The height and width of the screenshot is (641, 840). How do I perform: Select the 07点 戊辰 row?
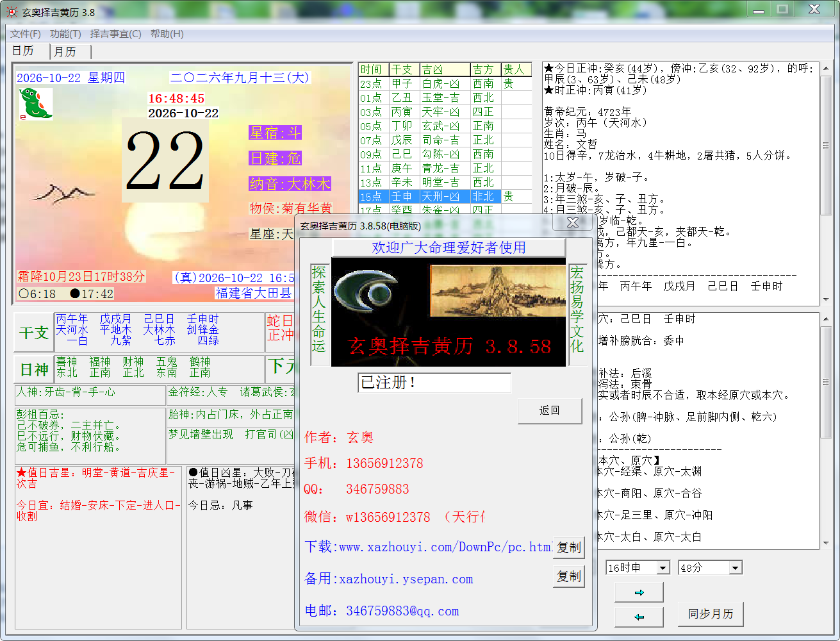(x=445, y=140)
